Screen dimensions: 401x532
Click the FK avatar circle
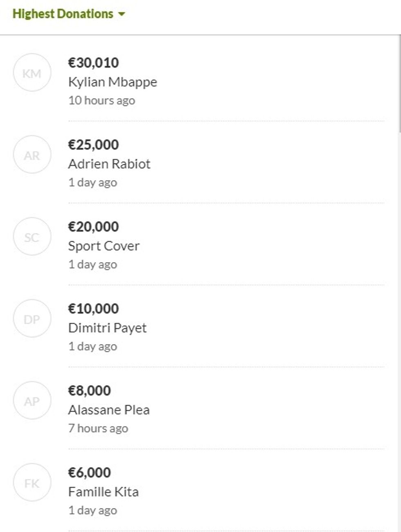[x=32, y=482]
